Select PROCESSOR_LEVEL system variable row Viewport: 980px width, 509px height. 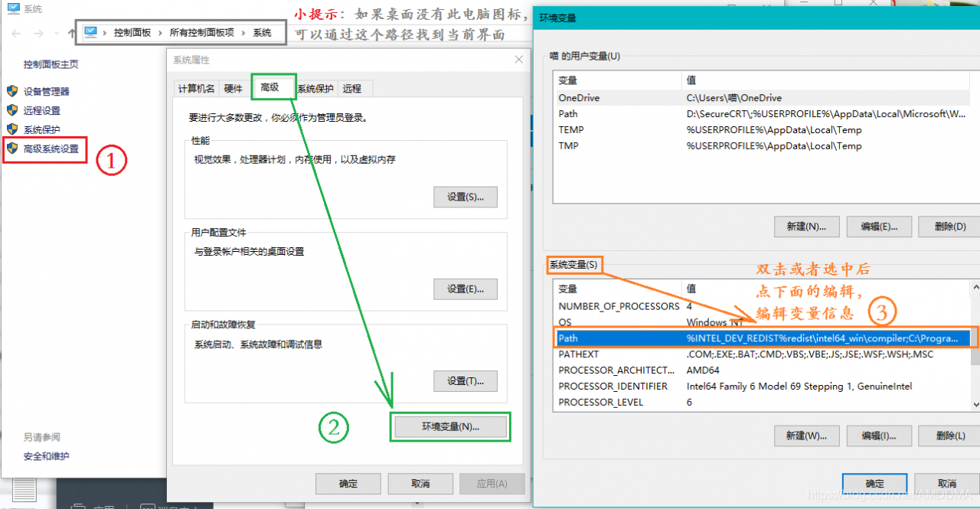tap(761, 403)
